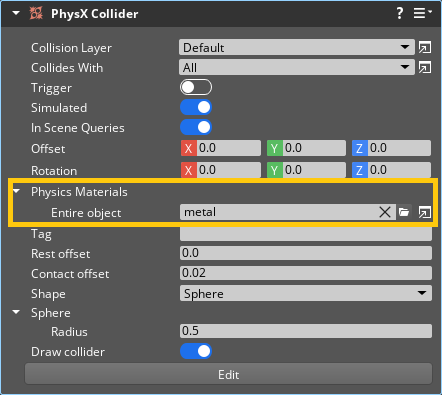Image resolution: width=442 pixels, height=395 pixels.
Task: Click the Rest offset value field
Action: [x=306, y=253]
